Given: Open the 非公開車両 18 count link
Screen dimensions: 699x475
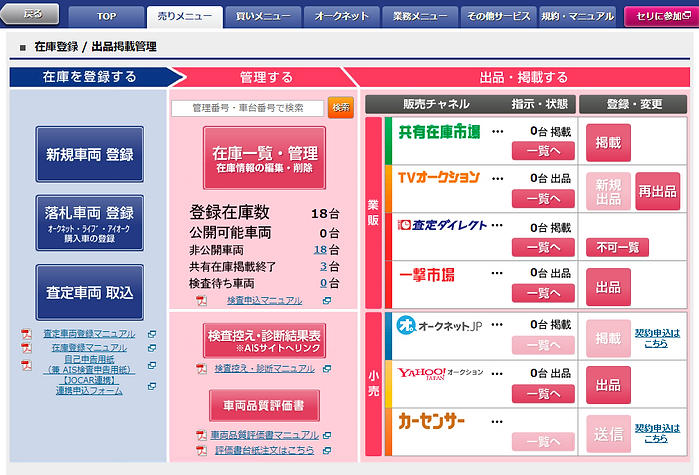Looking at the screenshot, I should pos(321,250).
